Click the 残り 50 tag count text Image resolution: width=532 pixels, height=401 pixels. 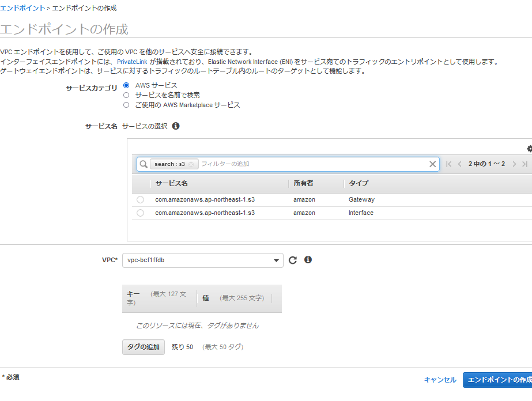(182, 347)
